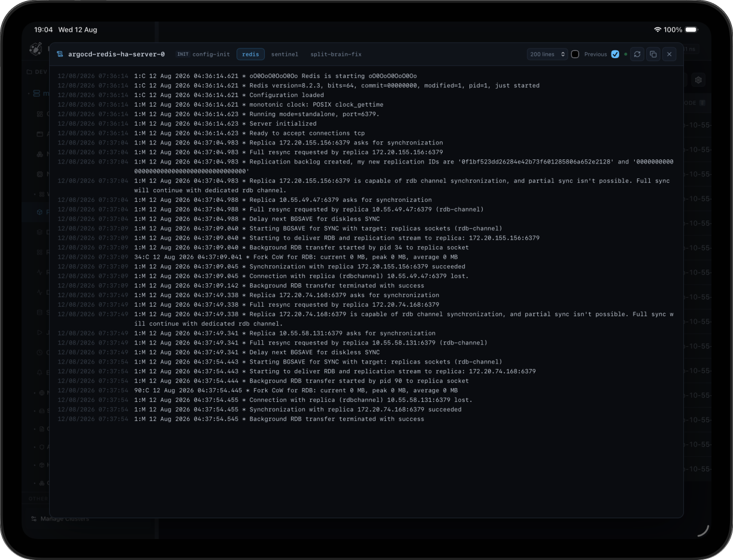Select the redis container tab
The height and width of the screenshot is (560, 733).
(250, 54)
